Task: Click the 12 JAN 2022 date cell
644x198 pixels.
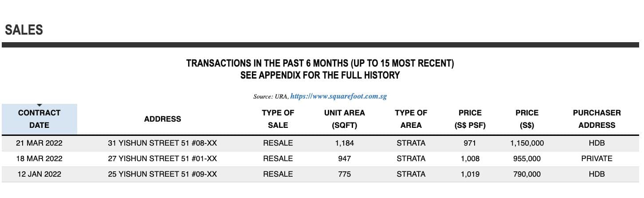Action: point(39,174)
